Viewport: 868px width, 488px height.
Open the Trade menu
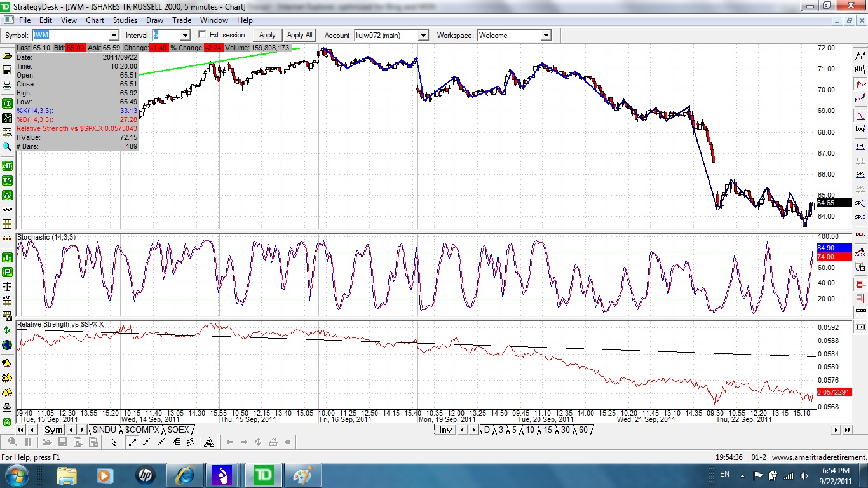click(182, 20)
